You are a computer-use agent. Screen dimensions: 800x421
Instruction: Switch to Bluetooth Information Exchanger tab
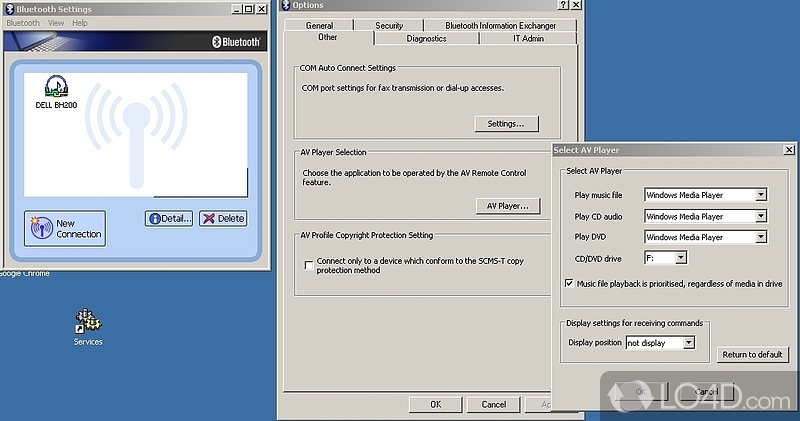pyautogui.click(x=501, y=25)
